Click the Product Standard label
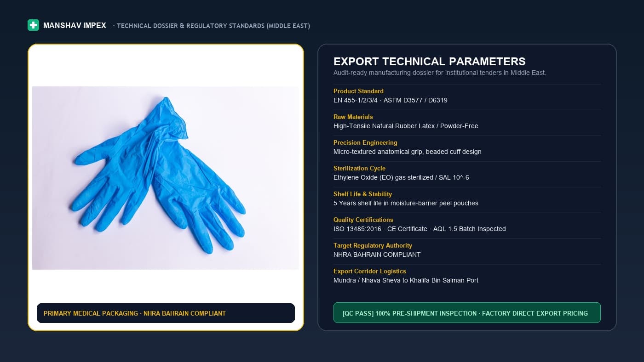The image size is (644, 362). click(358, 91)
